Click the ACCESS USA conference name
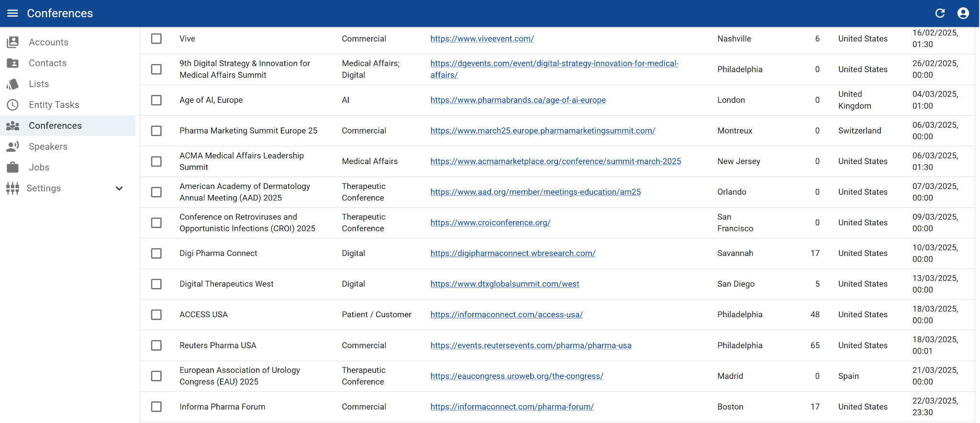Screen dimensions: 980x423 [x=203, y=314]
